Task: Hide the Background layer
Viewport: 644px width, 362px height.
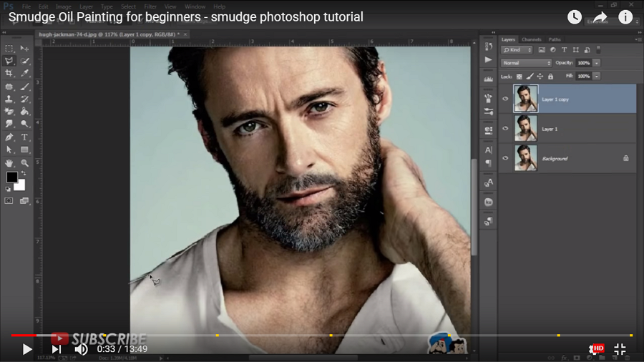Action: pos(505,158)
